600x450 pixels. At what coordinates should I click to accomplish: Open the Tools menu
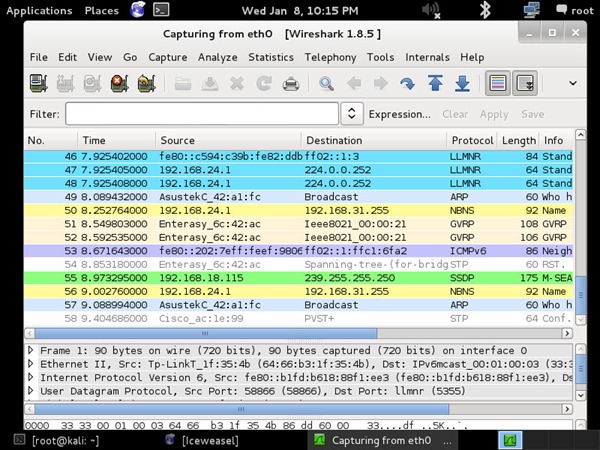click(380, 57)
